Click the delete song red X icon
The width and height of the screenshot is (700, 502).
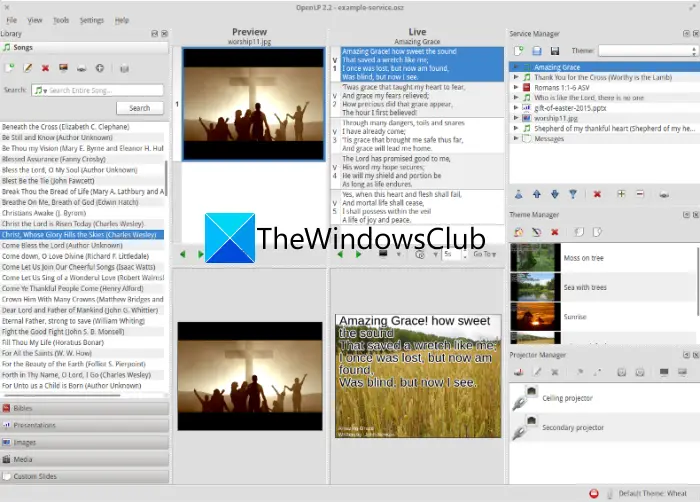point(45,68)
